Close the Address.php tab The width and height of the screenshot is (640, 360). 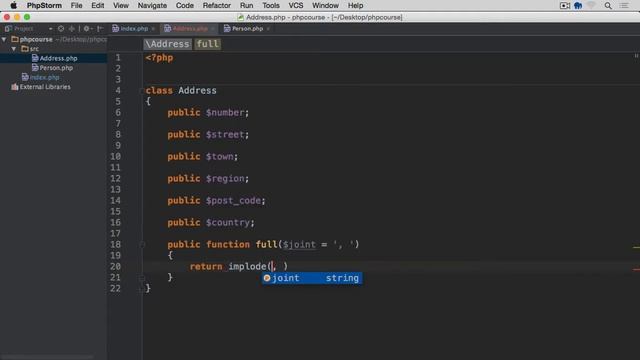coord(213,29)
